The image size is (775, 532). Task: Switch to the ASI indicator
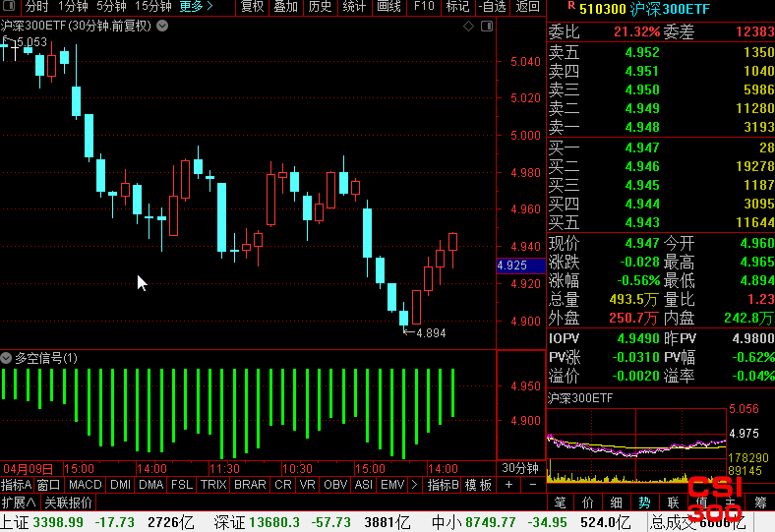point(364,485)
